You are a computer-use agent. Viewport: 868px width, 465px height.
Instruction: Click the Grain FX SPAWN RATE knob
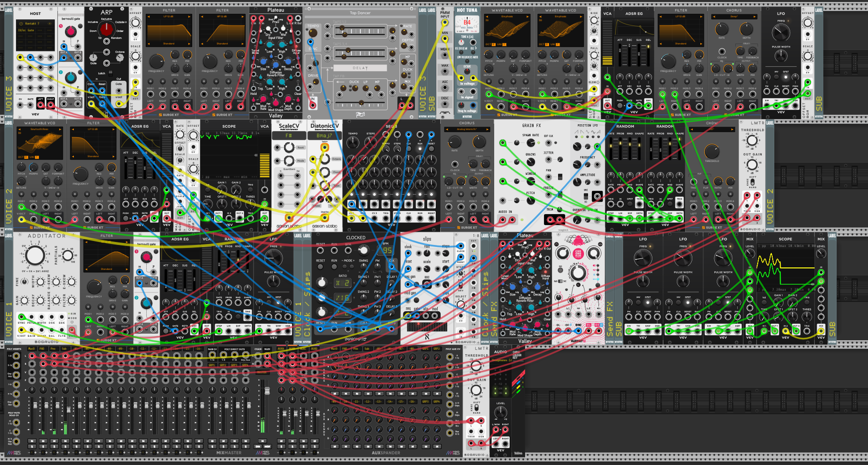coord(530,143)
